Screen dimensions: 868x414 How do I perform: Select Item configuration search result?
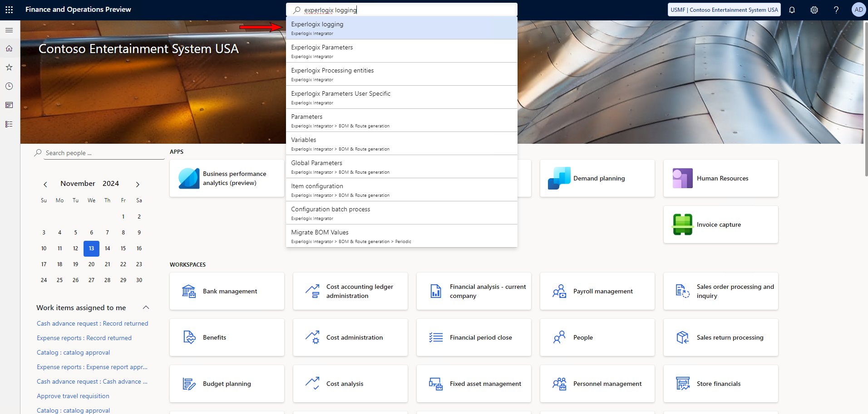(x=402, y=190)
